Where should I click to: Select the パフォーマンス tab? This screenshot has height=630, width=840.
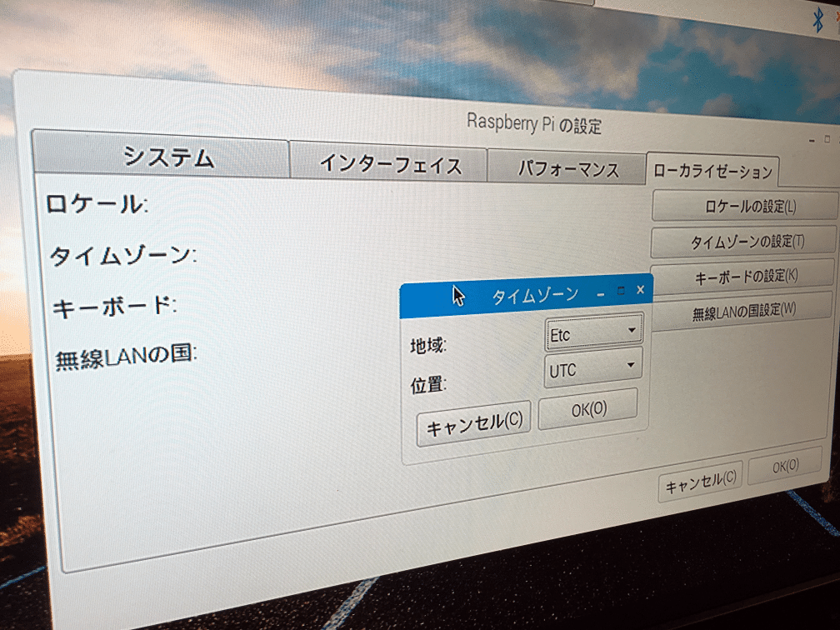(567, 168)
